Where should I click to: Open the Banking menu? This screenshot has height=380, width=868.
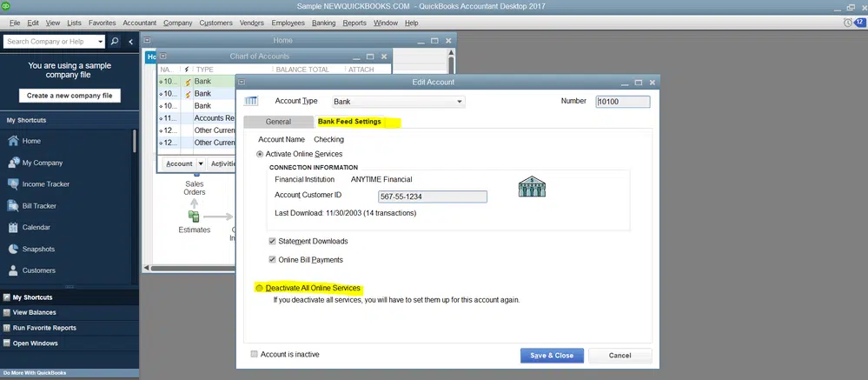pos(324,23)
